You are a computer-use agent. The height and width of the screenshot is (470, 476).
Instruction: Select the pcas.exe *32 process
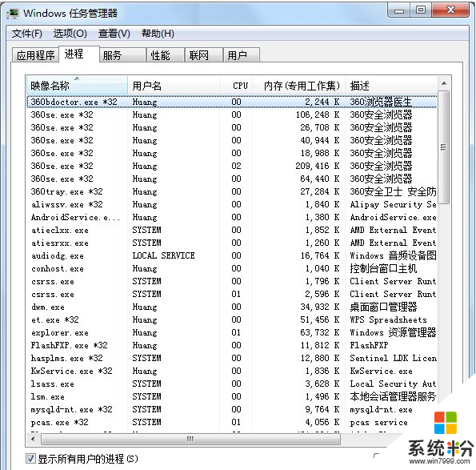232,422
